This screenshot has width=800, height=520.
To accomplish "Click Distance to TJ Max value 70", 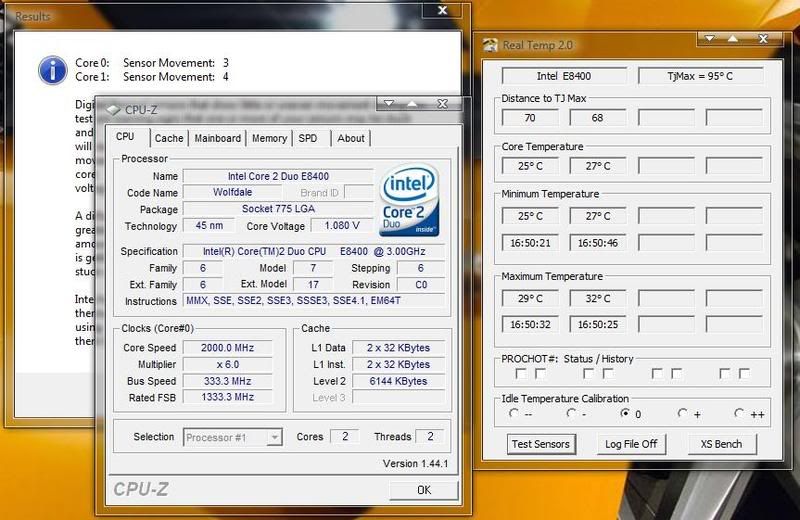I will coord(530,118).
